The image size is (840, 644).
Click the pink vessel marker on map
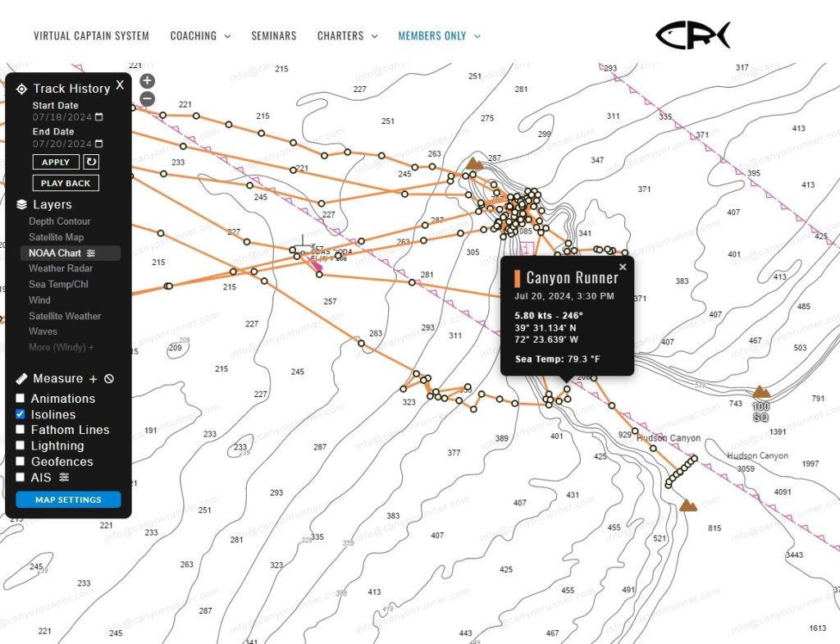[x=317, y=265]
